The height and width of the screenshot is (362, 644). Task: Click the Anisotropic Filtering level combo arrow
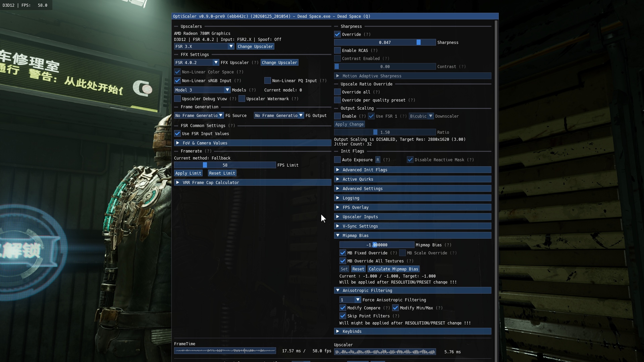(358, 300)
